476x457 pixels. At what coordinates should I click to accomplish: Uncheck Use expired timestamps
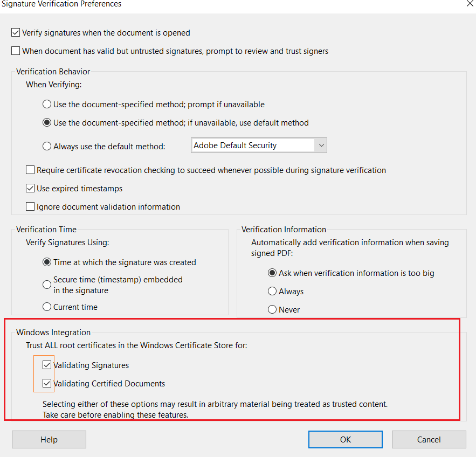[31, 189]
